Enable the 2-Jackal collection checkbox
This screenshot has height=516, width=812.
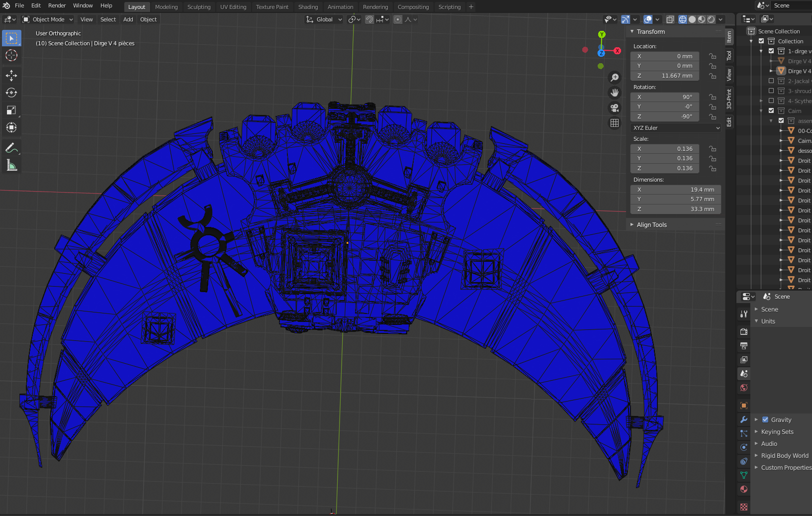(771, 81)
